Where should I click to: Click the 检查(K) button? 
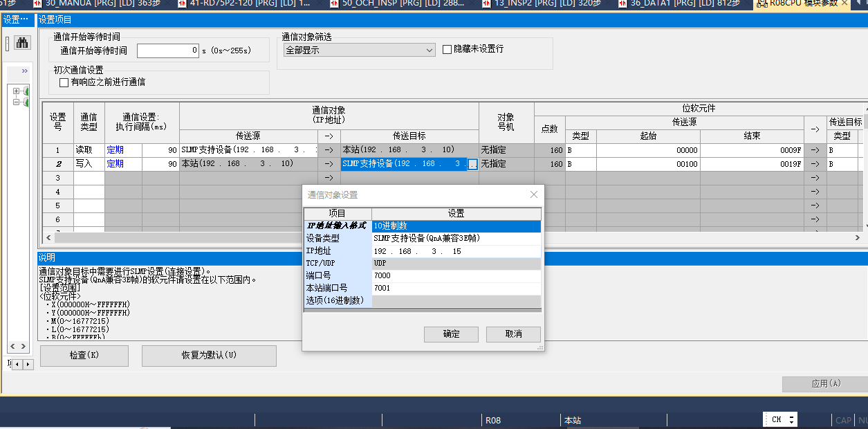point(84,356)
